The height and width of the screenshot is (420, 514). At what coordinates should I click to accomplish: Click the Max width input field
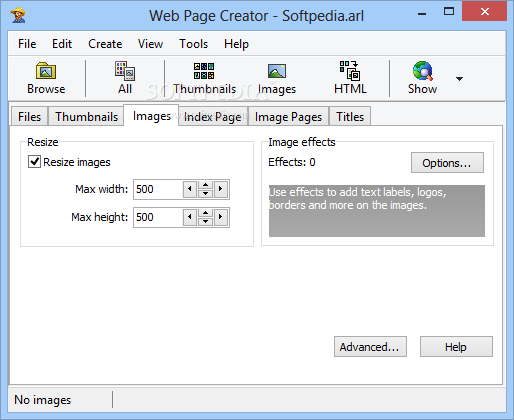pos(158,189)
